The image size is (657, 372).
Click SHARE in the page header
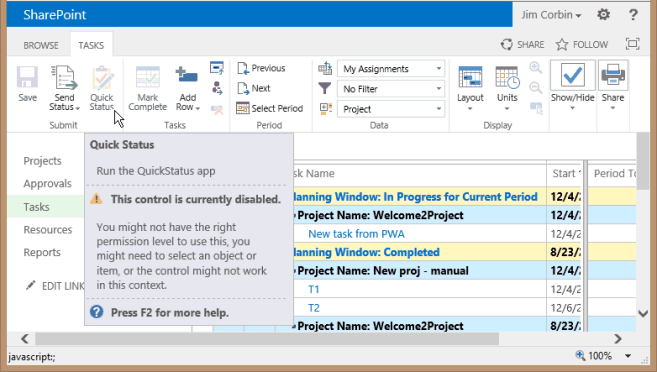click(522, 44)
